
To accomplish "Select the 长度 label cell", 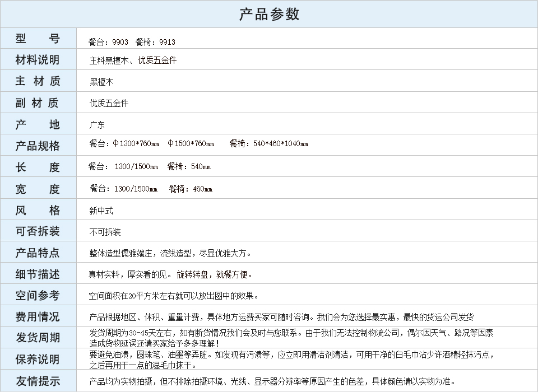I will (38, 167).
